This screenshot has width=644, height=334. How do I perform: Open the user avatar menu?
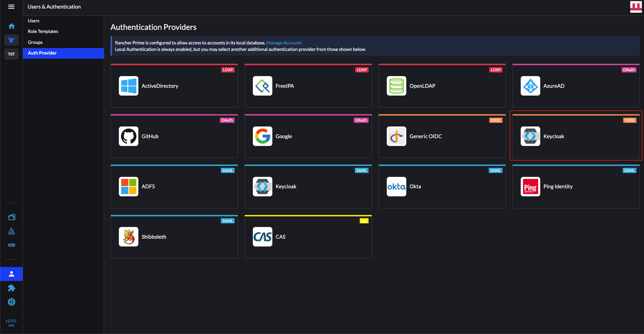click(x=636, y=6)
